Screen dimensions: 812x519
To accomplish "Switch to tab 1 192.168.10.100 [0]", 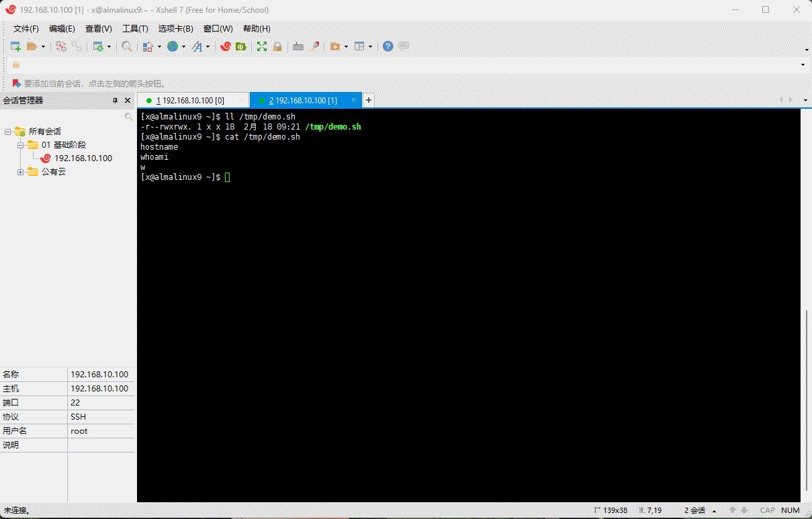I will 190,101.
